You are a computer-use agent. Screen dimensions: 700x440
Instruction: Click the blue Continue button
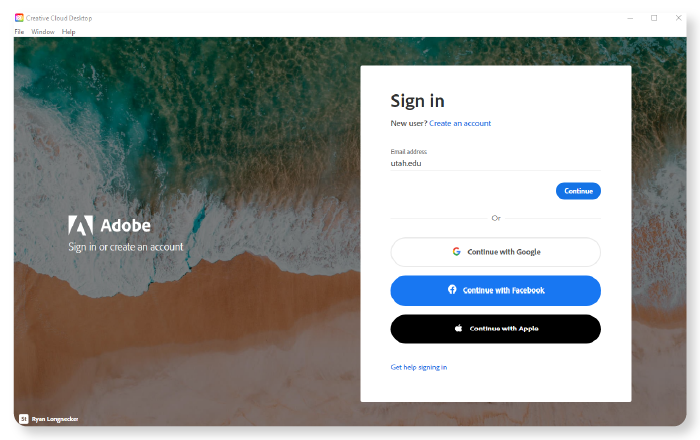tap(578, 191)
